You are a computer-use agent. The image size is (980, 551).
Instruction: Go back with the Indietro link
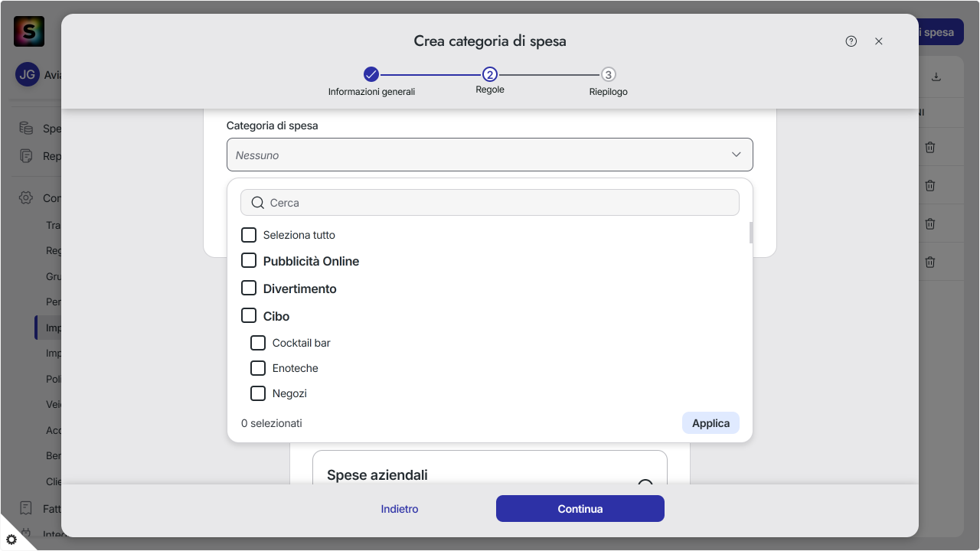click(400, 509)
